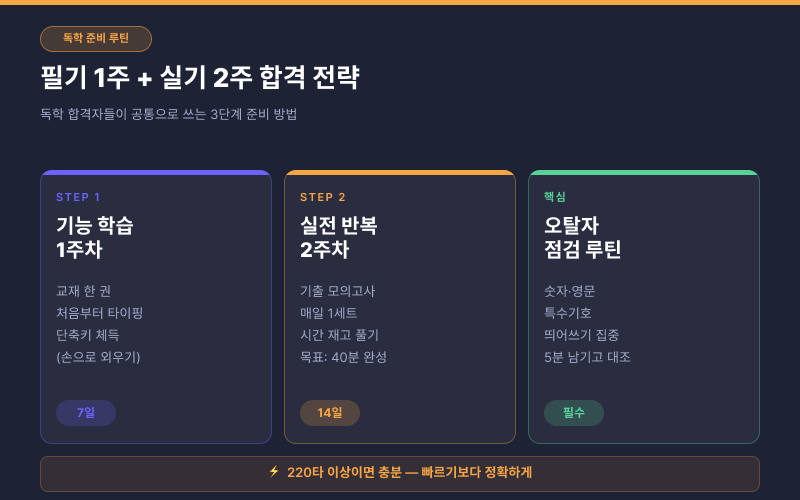This screenshot has height=500, width=800.
Task: Click the lightning bolt icon in banner
Action: point(274,471)
